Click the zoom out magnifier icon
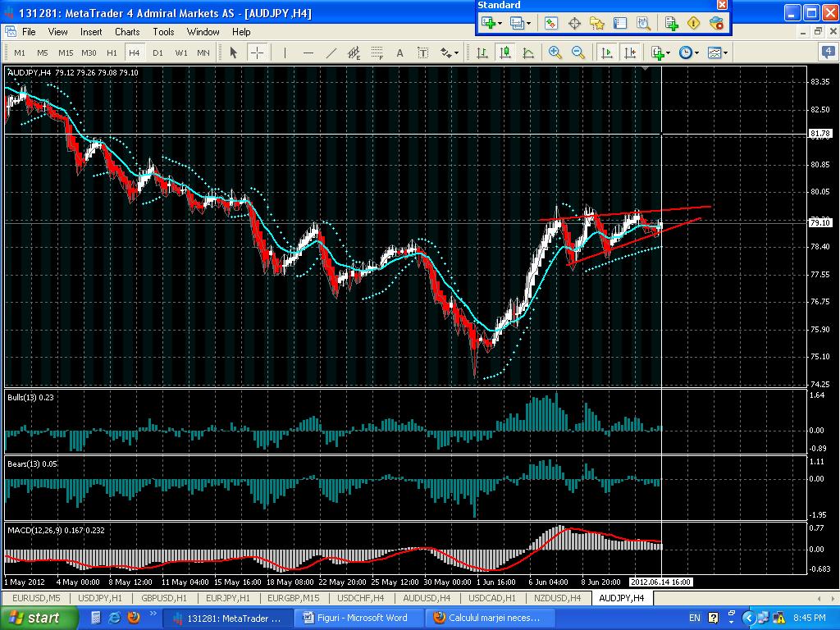The height and width of the screenshot is (630, 840). (x=577, y=52)
